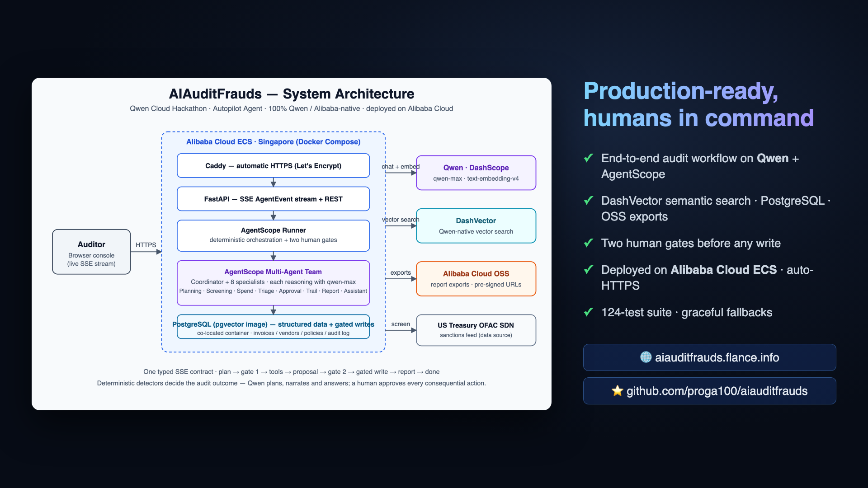Click the 'DashVector semantic search · PostgreSQL' bullet
The height and width of the screenshot is (488, 868).
click(x=716, y=209)
